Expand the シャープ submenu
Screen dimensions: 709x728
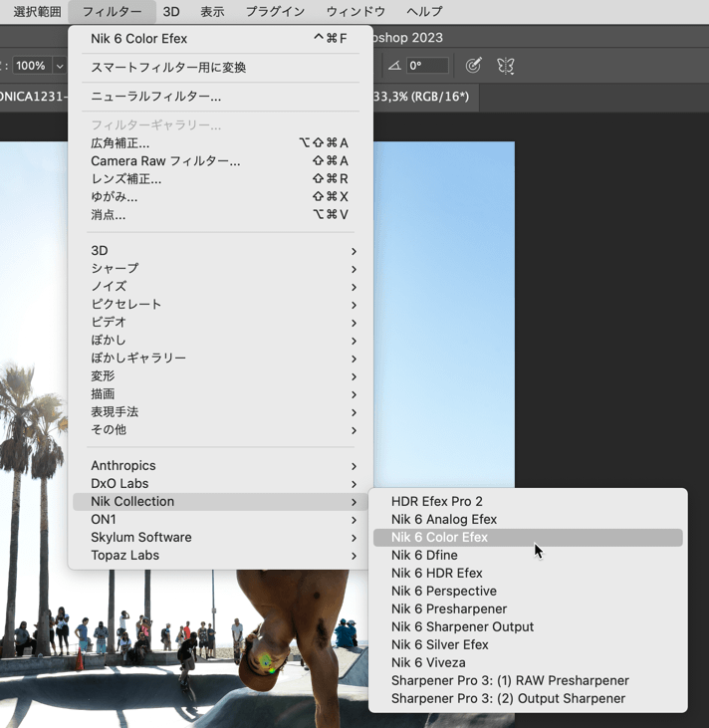tap(220, 268)
